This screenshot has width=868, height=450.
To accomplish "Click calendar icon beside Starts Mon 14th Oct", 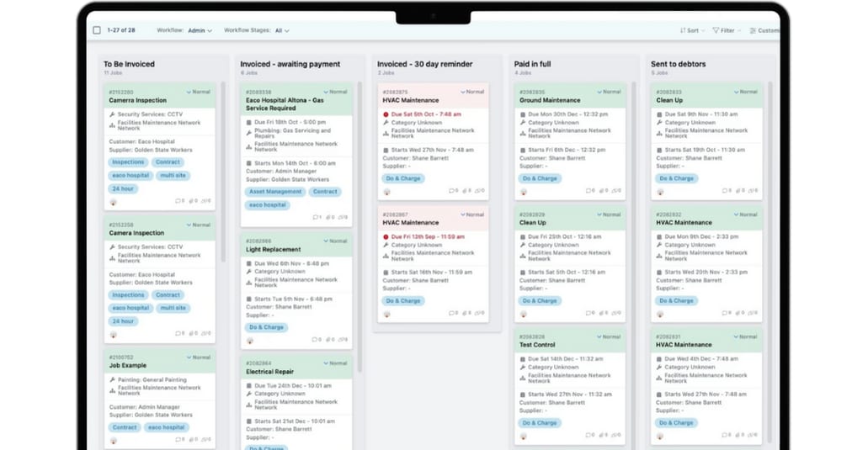I will (x=249, y=164).
